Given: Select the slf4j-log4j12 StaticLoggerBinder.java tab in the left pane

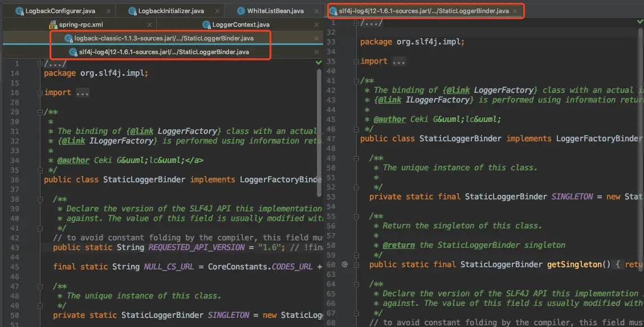Looking at the screenshot, I should pyautogui.click(x=164, y=52).
